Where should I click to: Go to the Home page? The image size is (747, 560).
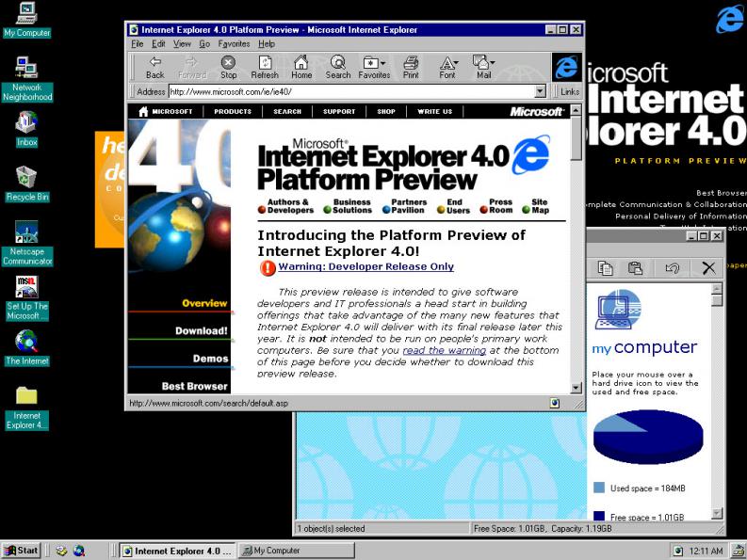301,67
